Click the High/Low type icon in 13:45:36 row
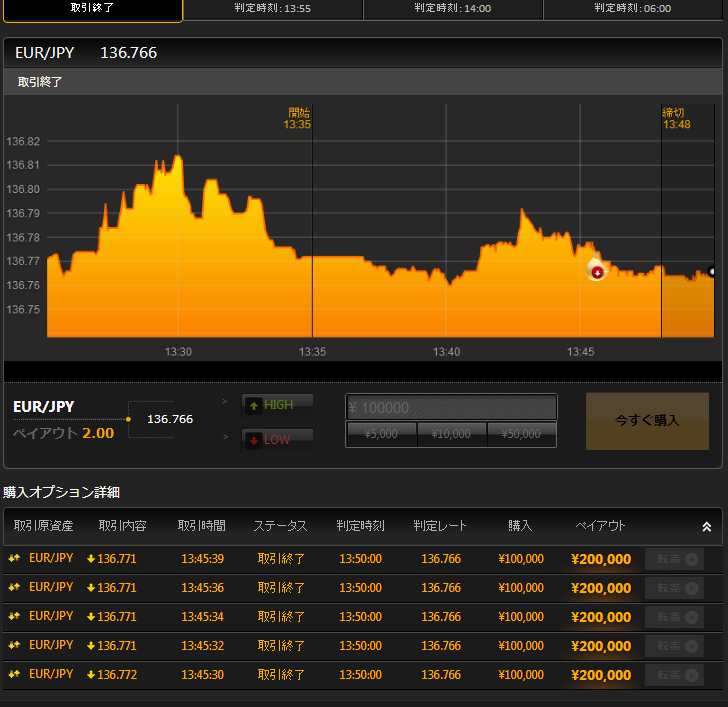This screenshot has width=728, height=707. click(14, 587)
